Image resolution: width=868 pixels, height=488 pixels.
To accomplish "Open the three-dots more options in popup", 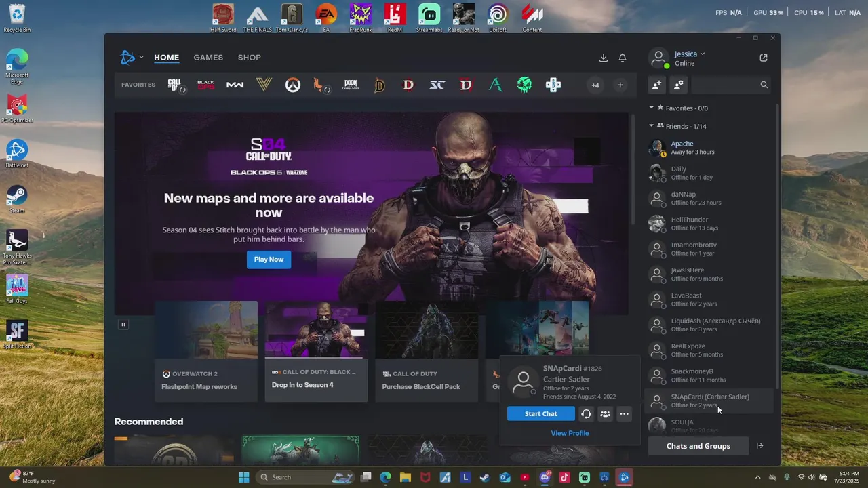I will click(625, 414).
